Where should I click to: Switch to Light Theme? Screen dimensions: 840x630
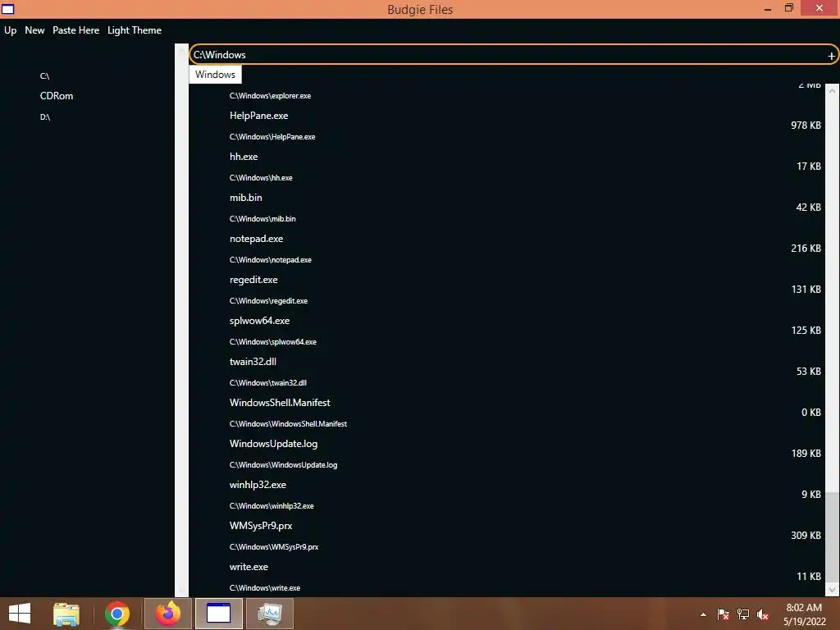point(135,30)
